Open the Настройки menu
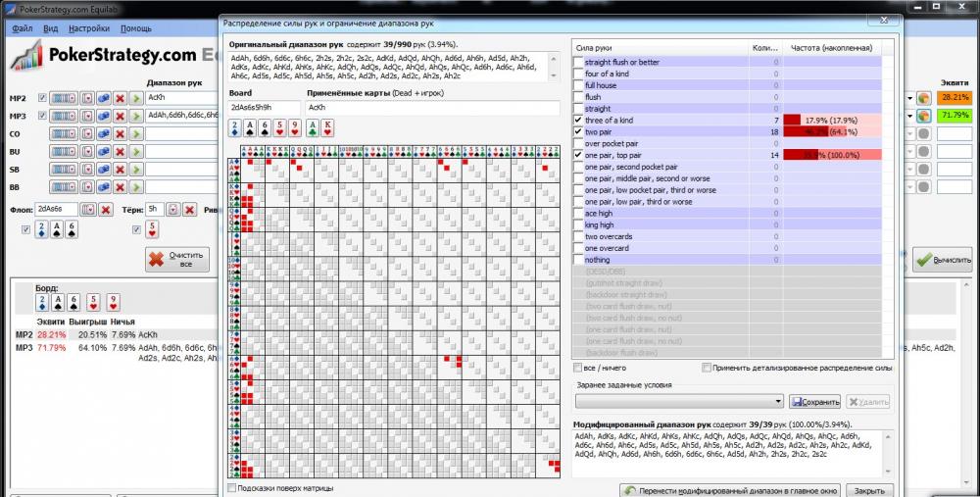 89,28
